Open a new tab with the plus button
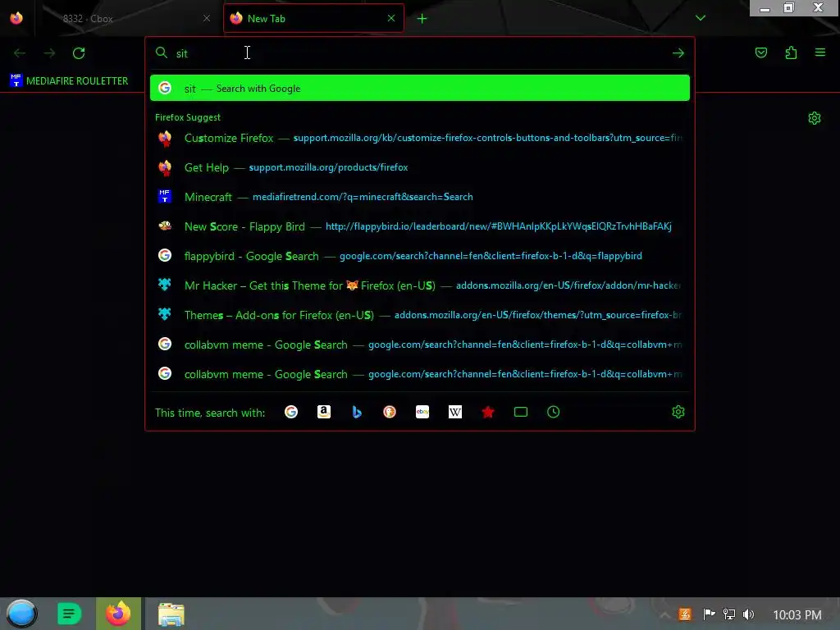The height and width of the screenshot is (630, 840). click(x=422, y=19)
